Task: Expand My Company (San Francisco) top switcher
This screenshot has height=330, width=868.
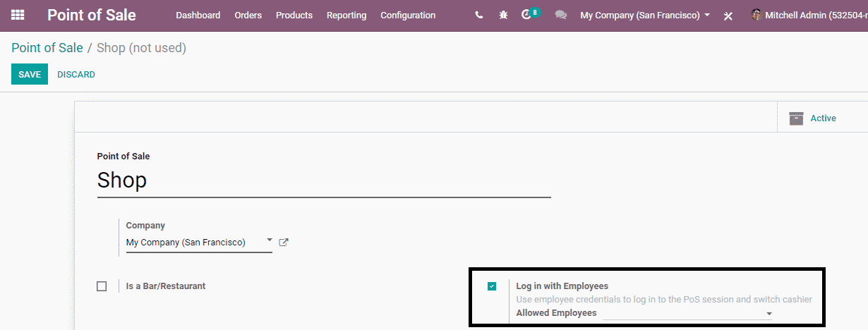Action: pyautogui.click(x=645, y=15)
